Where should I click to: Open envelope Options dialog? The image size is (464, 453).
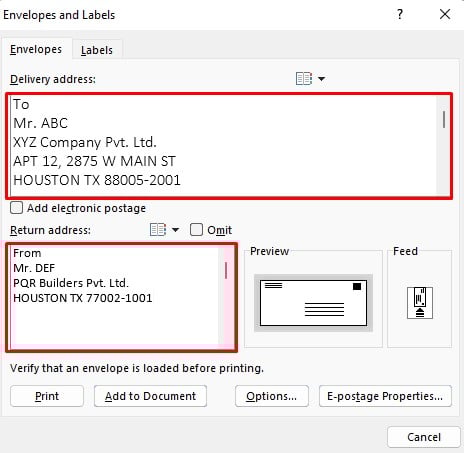(x=272, y=396)
